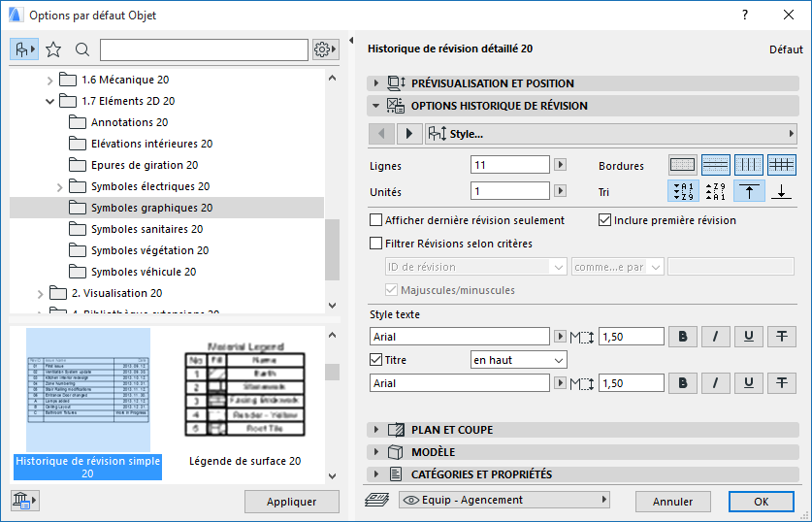
Task: Open the help question mark button
Action: pyautogui.click(x=745, y=15)
